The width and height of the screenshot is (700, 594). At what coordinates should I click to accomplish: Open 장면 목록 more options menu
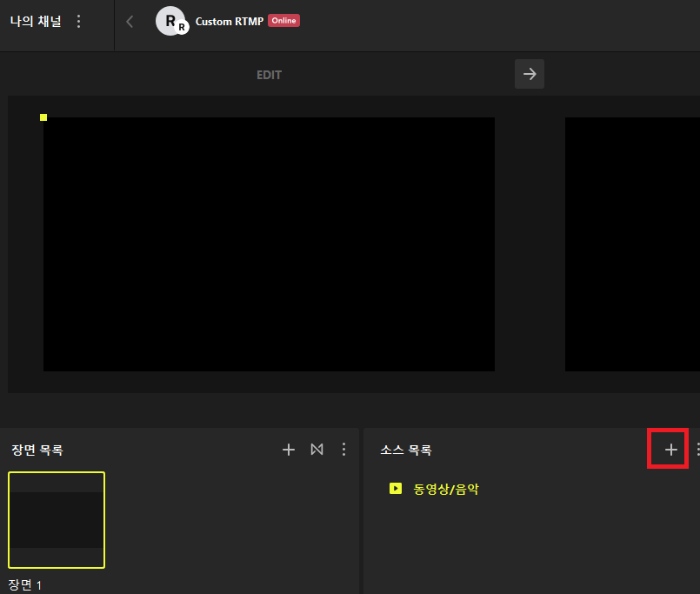click(x=343, y=450)
